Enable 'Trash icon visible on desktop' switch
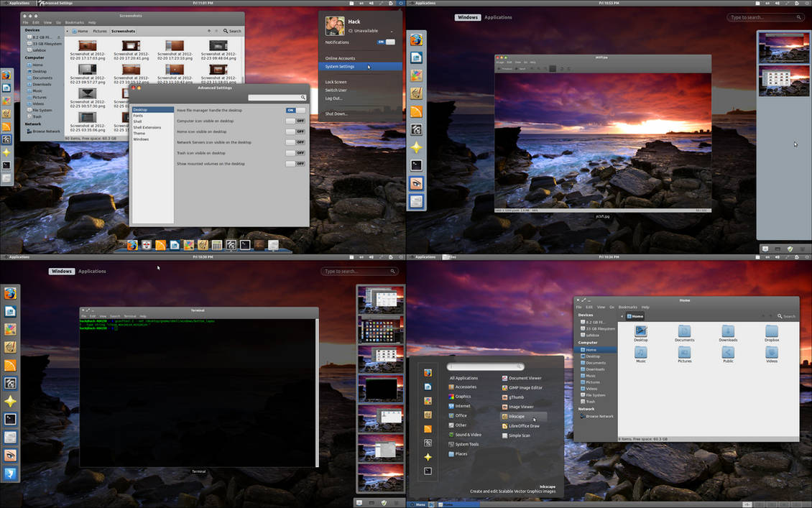The height and width of the screenshot is (508, 812). 295,153
